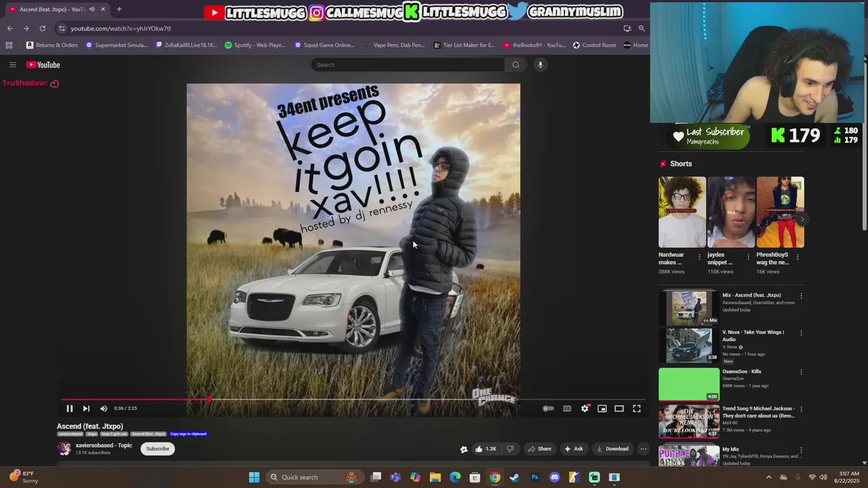Click the Download button
This screenshot has width=868, height=488.
612,449
